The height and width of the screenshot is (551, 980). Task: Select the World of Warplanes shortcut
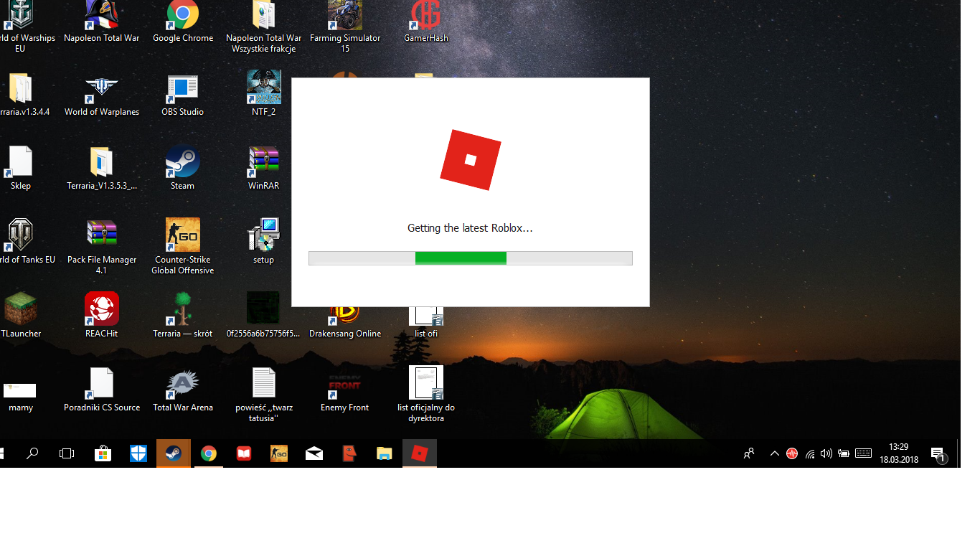(102, 95)
